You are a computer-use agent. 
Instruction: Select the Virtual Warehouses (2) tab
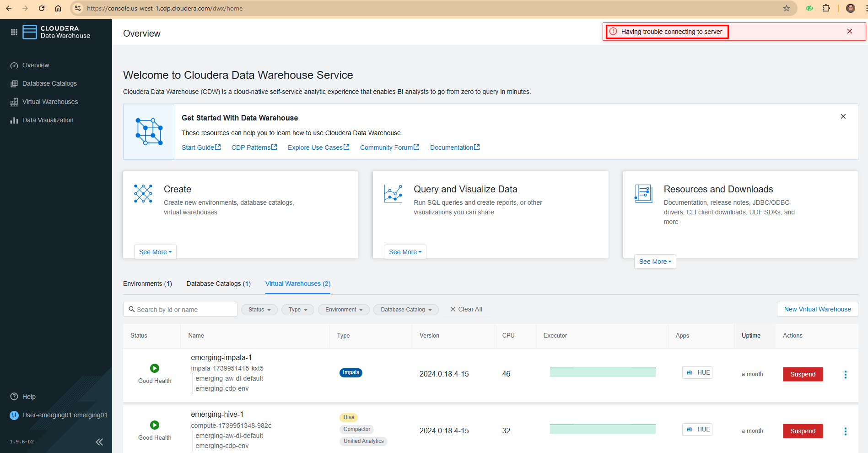click(x=298, y=284)
